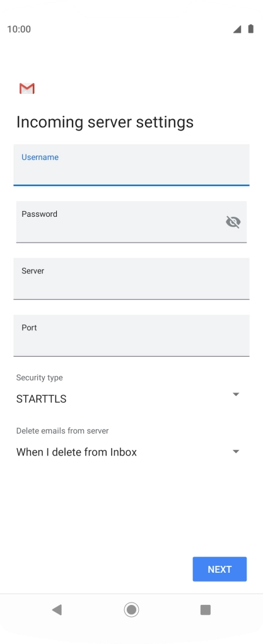
Task: Click into the Server input field
Action: (131, 279)
